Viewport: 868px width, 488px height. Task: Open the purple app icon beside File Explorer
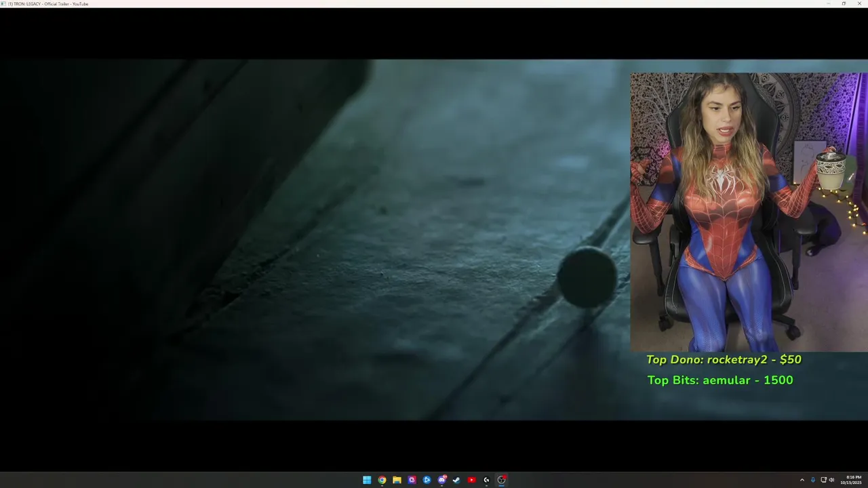pyautogui.click(x=412, y=480)
